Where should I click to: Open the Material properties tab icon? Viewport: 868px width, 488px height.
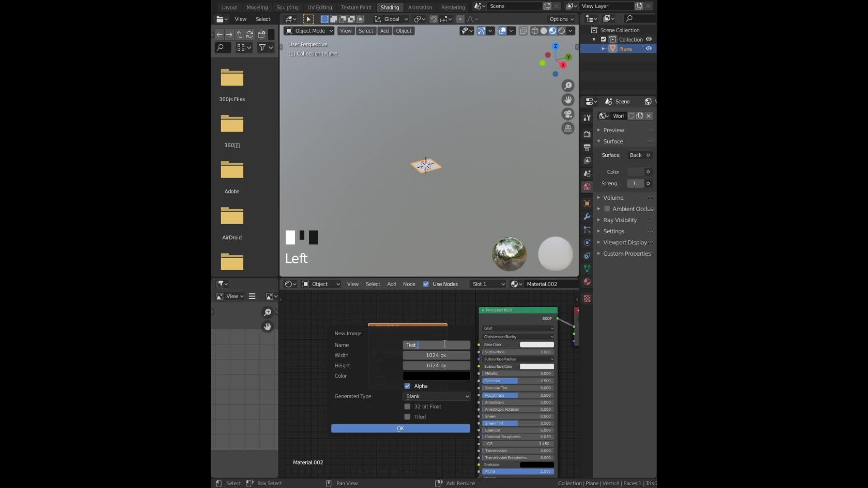click(x=587, y=282)
